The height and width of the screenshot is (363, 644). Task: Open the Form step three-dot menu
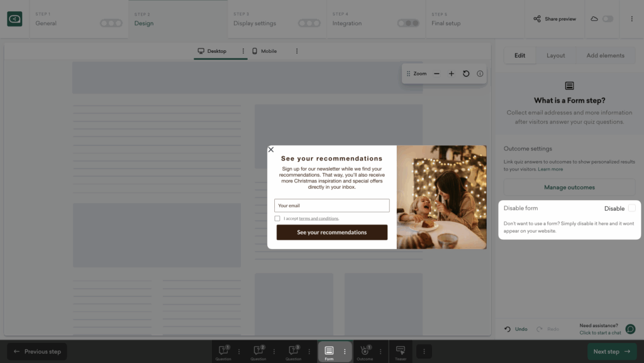tap(345, 351)
